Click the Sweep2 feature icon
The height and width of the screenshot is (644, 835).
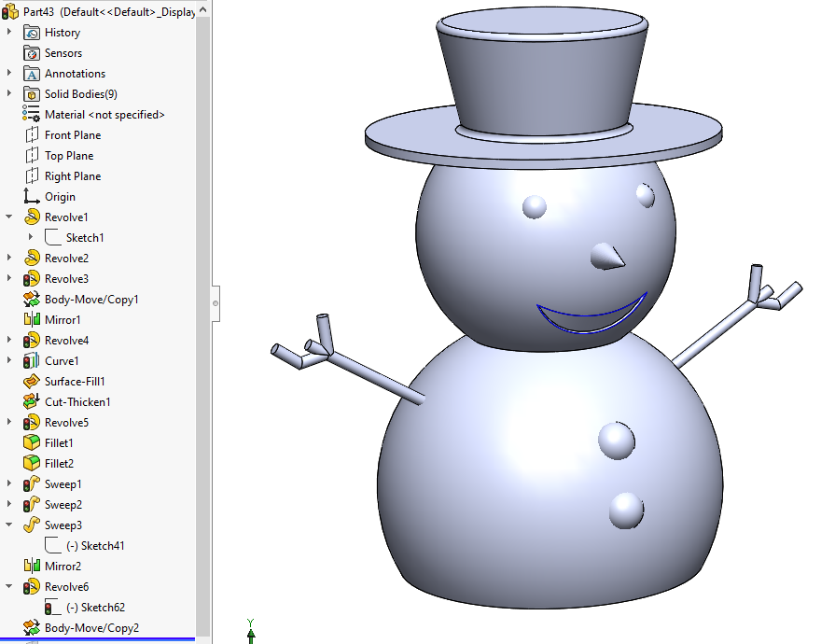click(32, 504)
